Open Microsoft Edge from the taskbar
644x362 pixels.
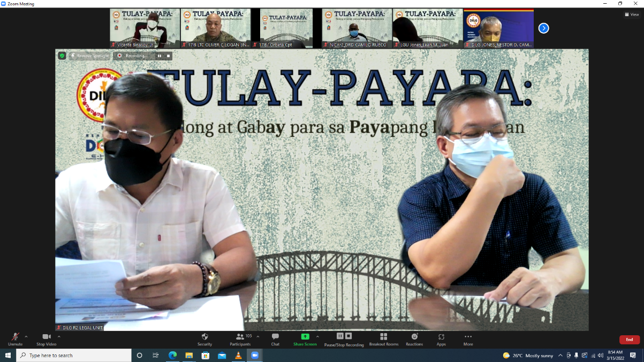[x=172, y=355]
